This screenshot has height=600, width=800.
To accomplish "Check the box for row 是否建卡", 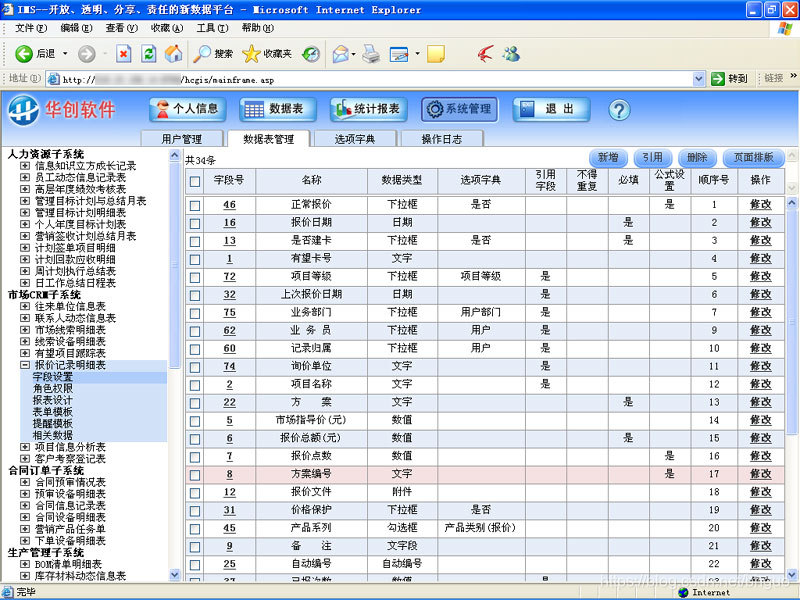I will [x=195, y=241].
